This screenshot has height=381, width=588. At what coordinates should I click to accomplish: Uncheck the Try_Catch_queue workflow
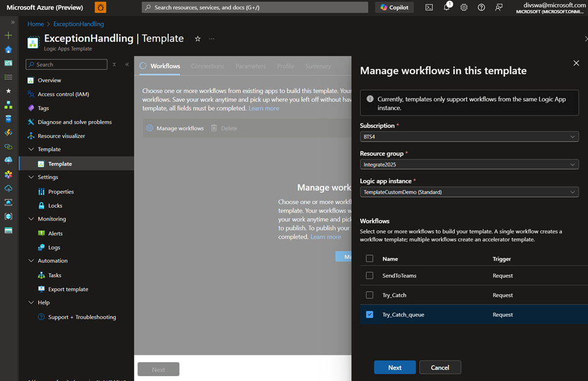[370, 314]
